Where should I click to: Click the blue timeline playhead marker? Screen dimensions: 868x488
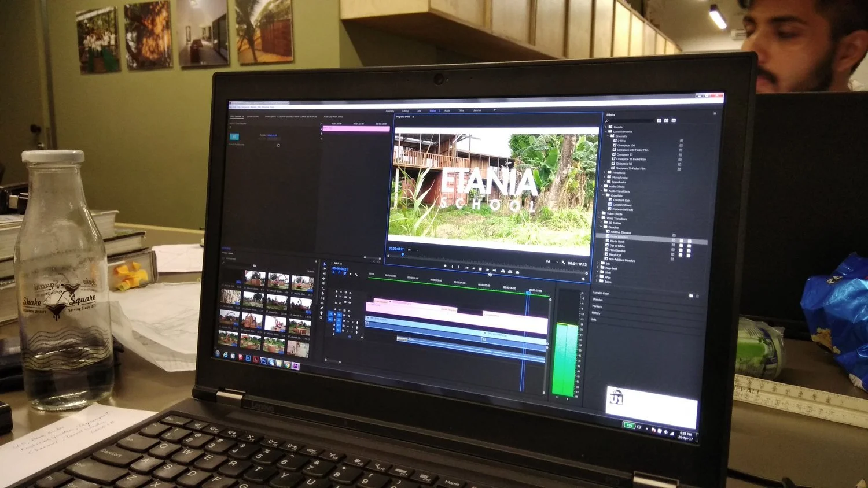point(528,293)
